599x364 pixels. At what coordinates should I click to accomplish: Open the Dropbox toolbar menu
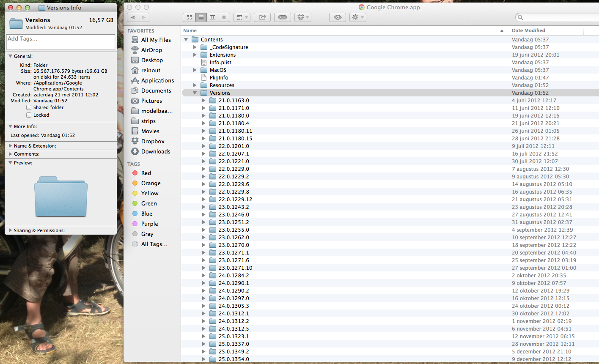coord(303,17)
